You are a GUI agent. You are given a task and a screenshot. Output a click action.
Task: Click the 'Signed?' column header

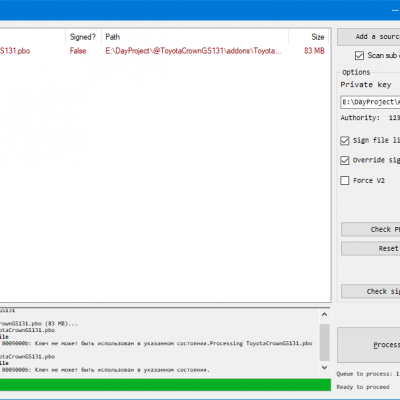[x=83, y=37]
